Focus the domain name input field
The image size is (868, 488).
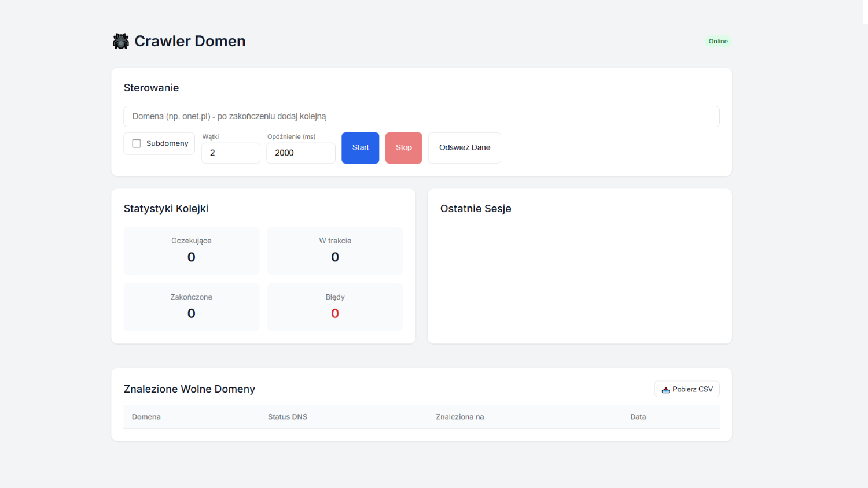click(421, 116)
